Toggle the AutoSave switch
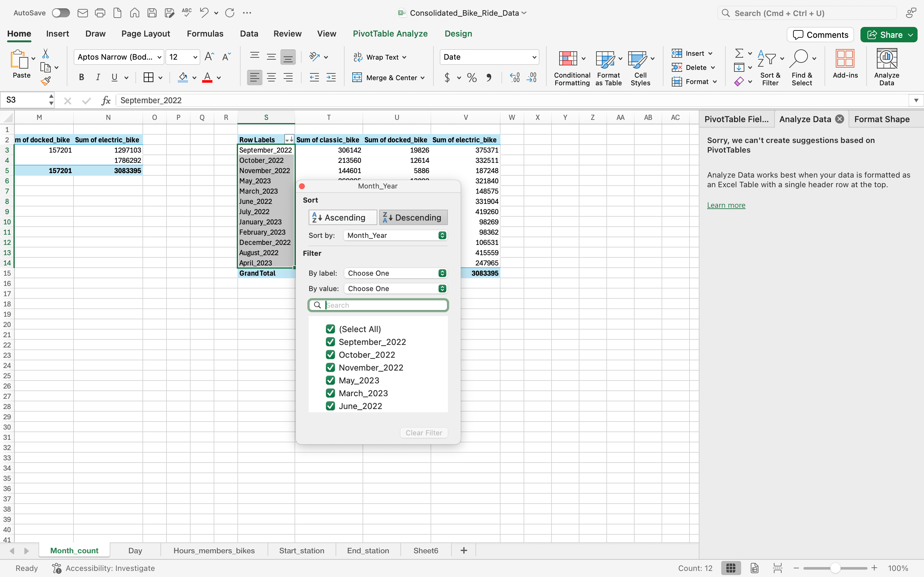 60,13
